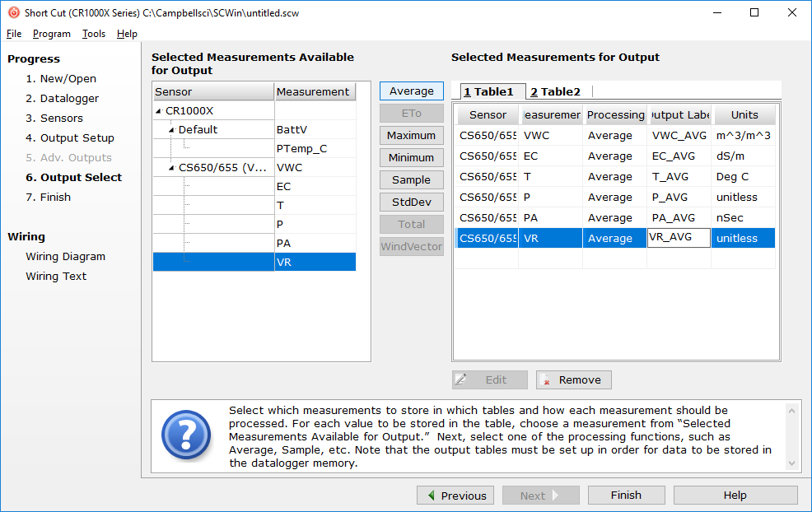Open the Wiring Diagram page
This screenshot has width=812, height=512.
pyautogui.click(x=64, y=256)
